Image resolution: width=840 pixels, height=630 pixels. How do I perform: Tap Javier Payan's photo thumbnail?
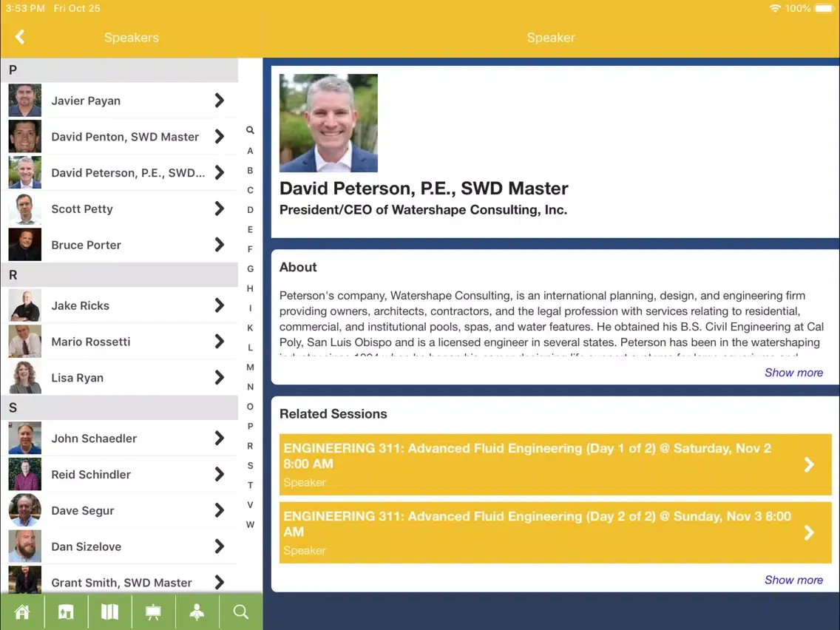[24, 100]
